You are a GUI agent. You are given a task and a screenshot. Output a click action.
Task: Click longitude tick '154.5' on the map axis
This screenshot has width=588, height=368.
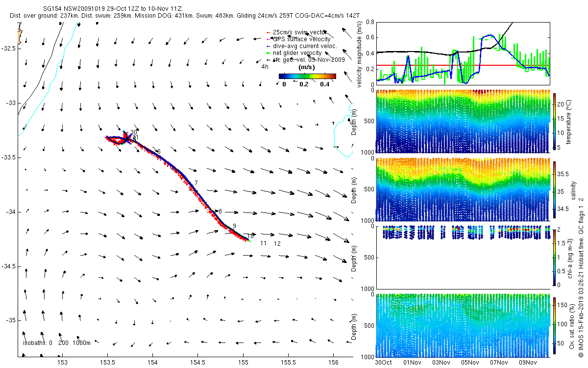[x=197, y=363]
